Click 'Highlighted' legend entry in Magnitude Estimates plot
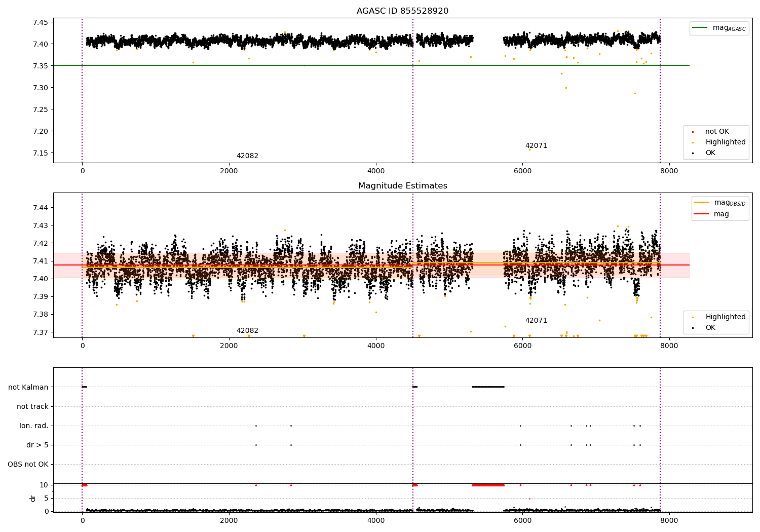Viewport: 760px width, 532px height. (725, 317)
